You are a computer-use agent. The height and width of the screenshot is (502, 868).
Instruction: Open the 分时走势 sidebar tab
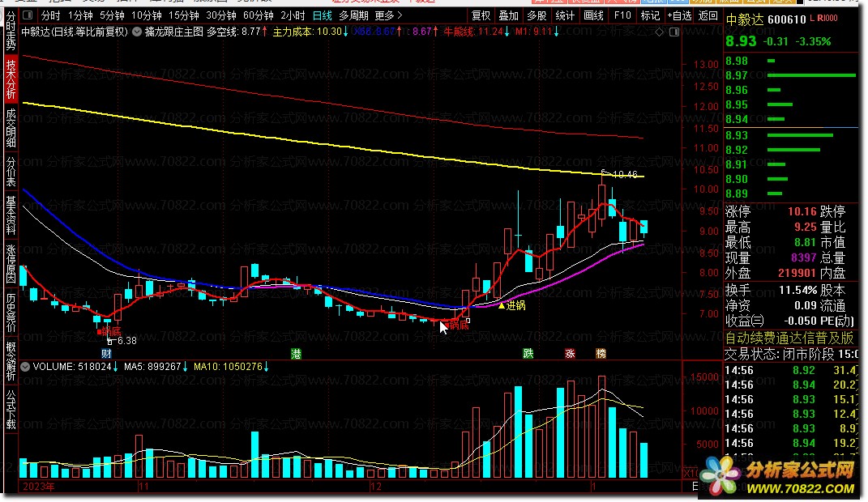pyautogui.click(x=11, y=32)
